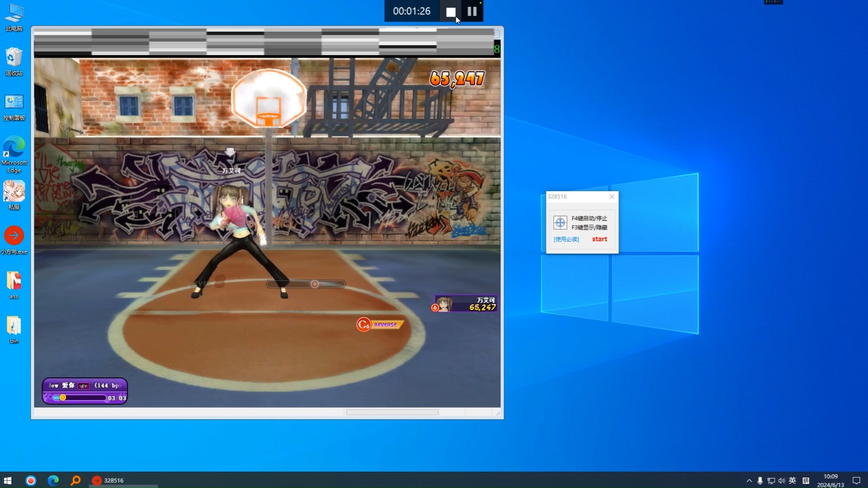Open the orange magnifier app in the taskbar

(x=75, y=480)
